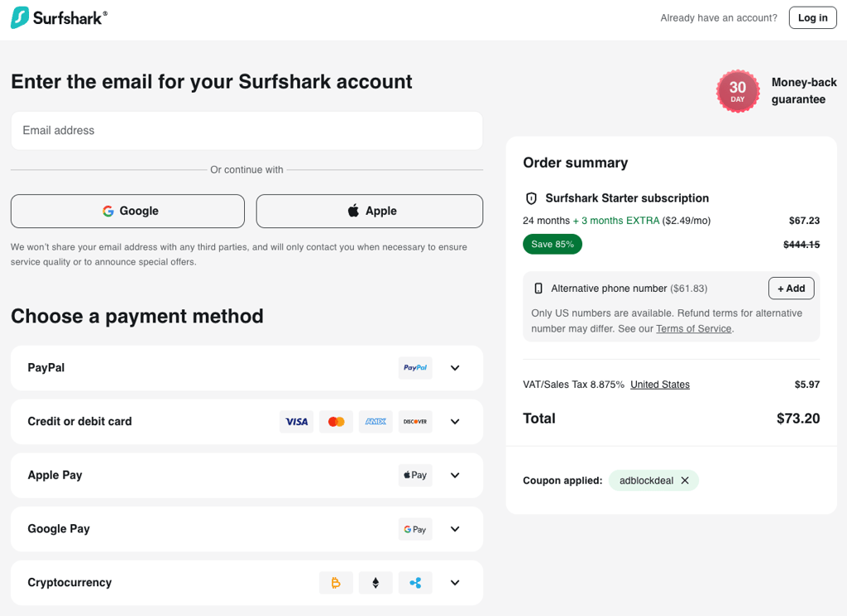This screenshot has height=616, width=847.
Task: Open the Terms of Service link
Action: 694,329
